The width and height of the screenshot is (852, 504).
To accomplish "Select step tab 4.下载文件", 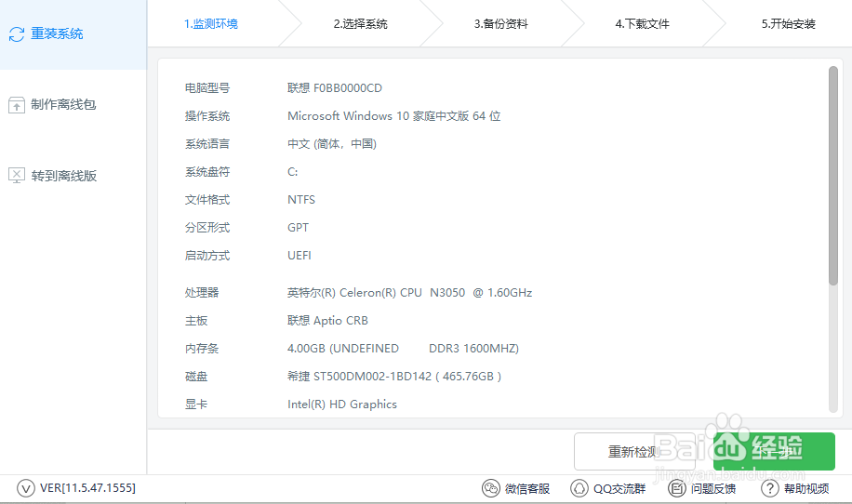I will [x=643, y=24].
